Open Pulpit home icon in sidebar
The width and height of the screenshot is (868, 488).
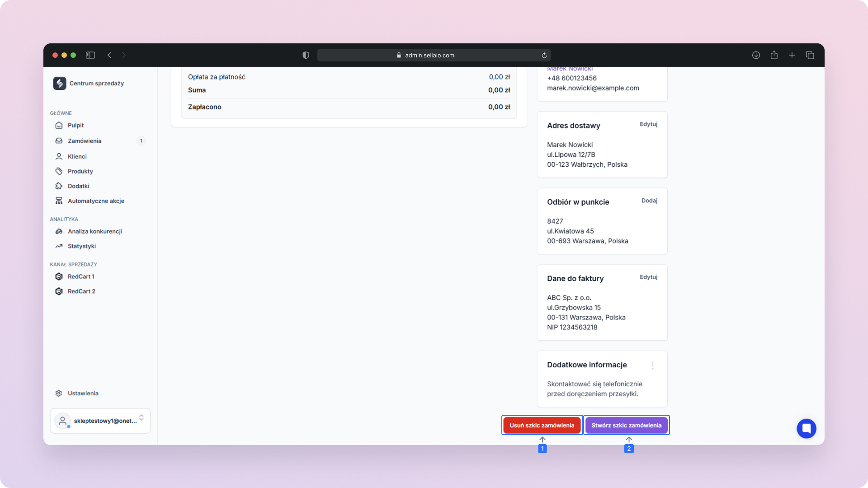pyautogui.click(x=59, y=125)
